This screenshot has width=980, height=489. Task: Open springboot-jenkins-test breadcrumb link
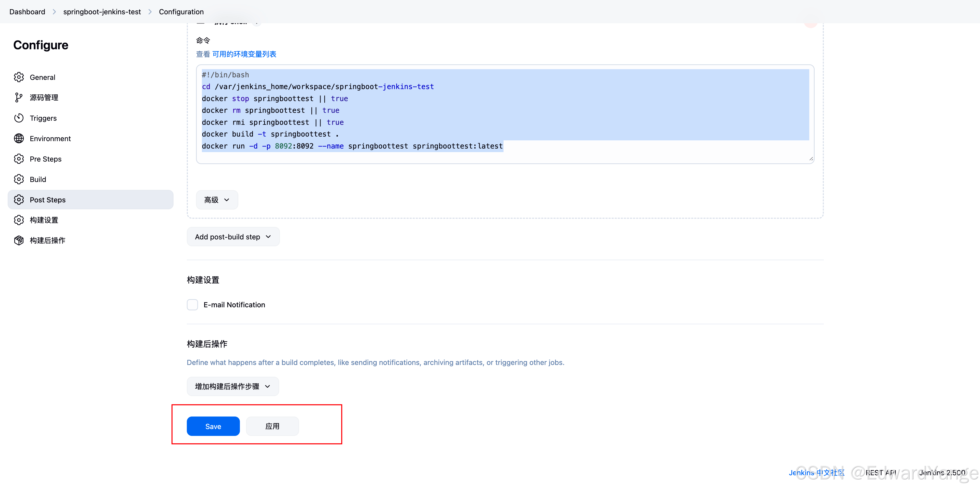(102, 12)
